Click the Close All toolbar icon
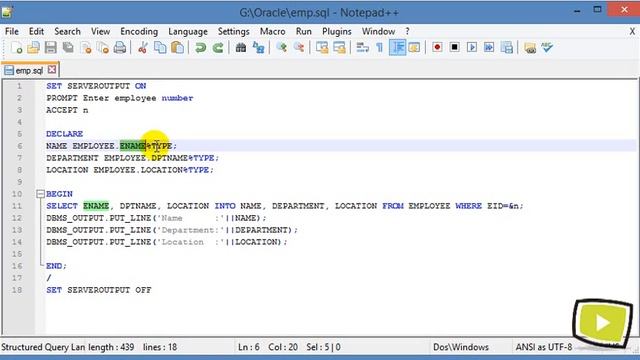640x360 pixels. pos(103,48)
